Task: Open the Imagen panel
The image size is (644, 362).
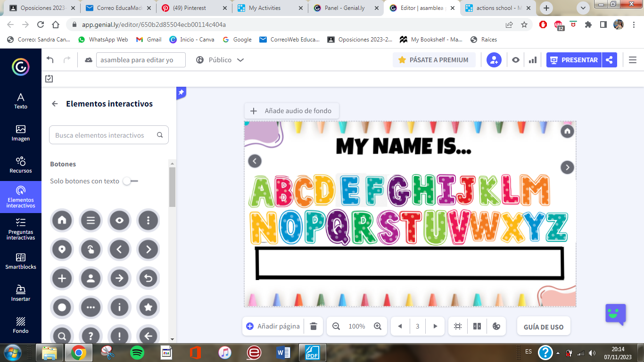Action: coord(20,133)
